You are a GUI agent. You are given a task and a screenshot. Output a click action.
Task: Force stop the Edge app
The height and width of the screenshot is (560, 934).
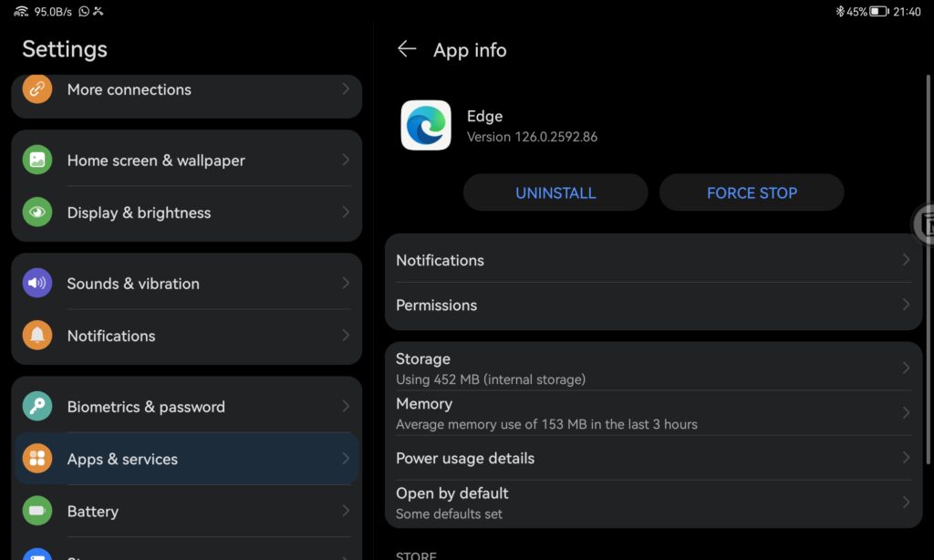(x=752, y=192)
